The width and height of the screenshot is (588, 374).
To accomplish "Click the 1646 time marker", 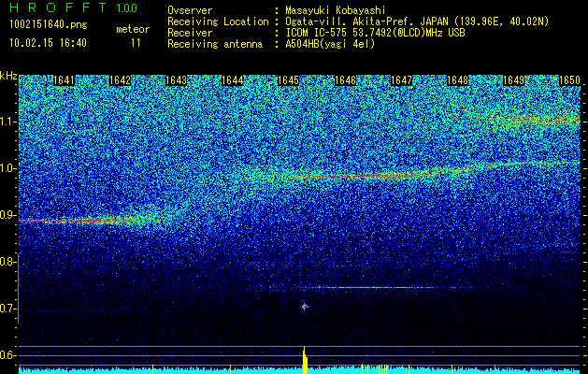I will pos(345,80).
